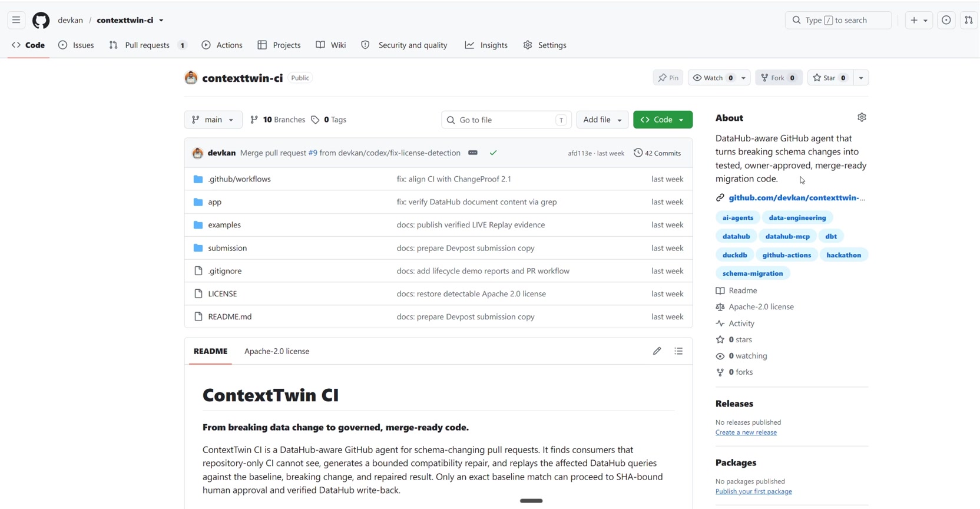980x509 pixels.
Task: Open the green Code clone dropdown
Action: [x=663, y=120]
